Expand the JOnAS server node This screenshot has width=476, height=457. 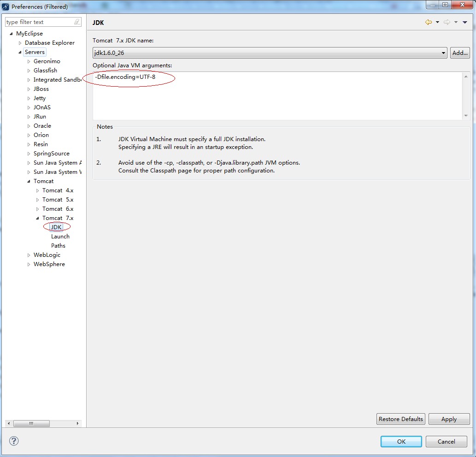click(29, 107)
